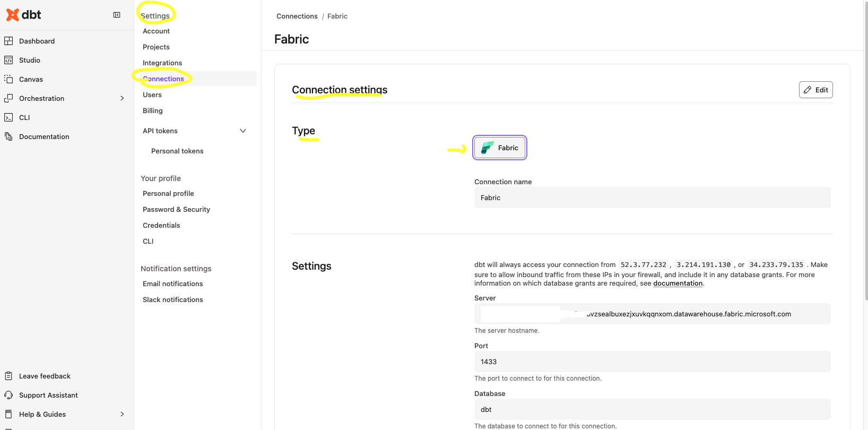The height and width of the screenshot is (430, 868).
Task: Open CLI under Your profile
Action: pos(148,241)
